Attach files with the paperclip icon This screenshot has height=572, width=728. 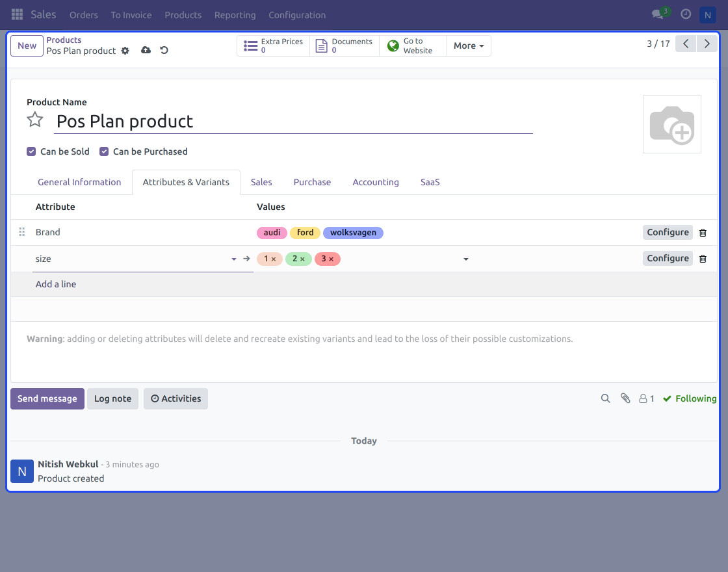pyautogui.click(x=625, y=398)
